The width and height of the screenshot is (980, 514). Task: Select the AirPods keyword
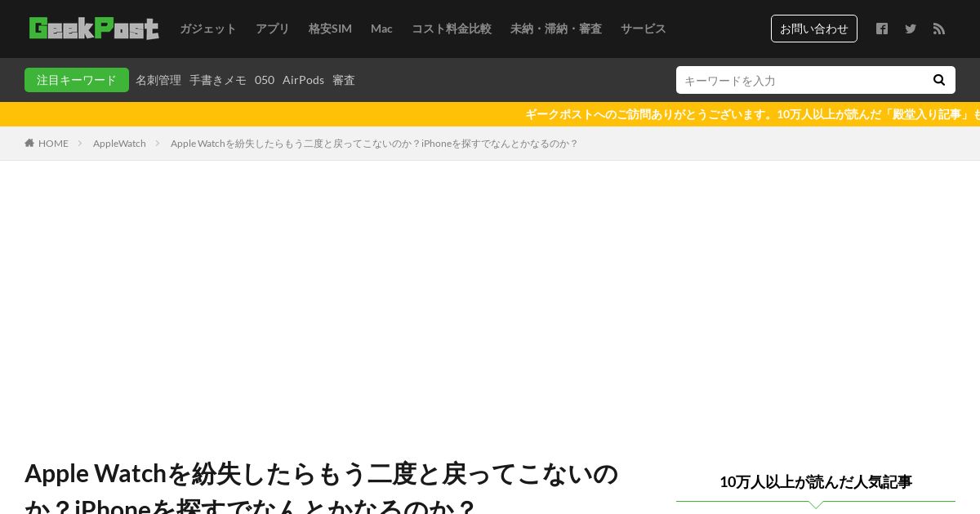pos(303,80)
